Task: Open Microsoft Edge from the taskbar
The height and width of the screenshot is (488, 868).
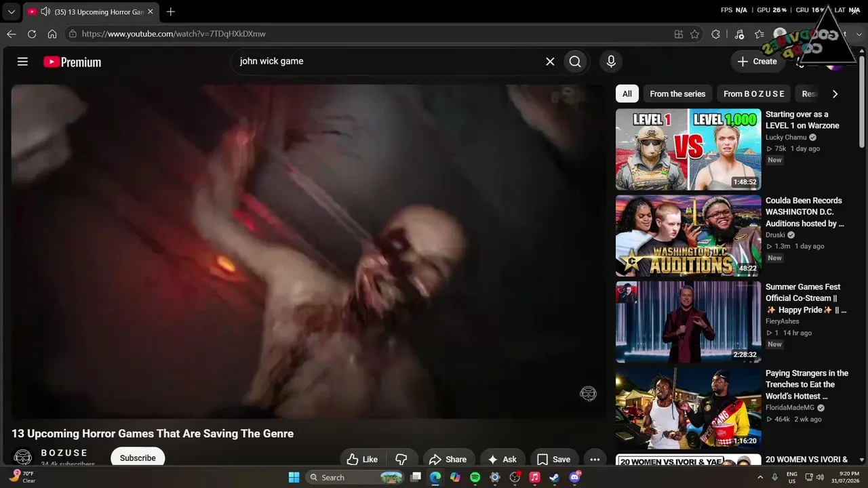Action: click(435, 477)
